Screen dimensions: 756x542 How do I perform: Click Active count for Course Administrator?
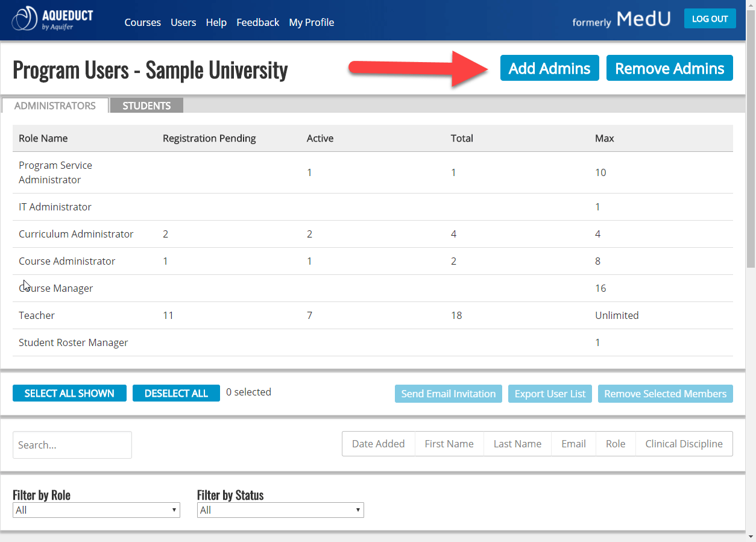coord(309,261)
